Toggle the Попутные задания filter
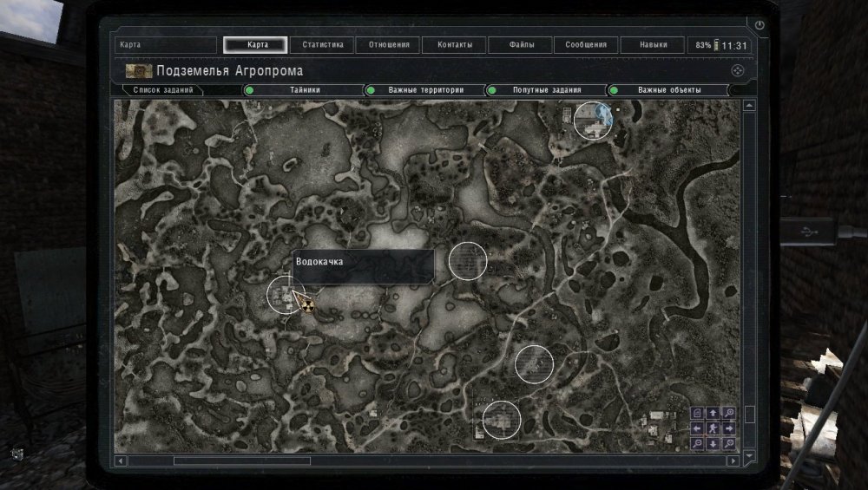 [x=546, y=89]
